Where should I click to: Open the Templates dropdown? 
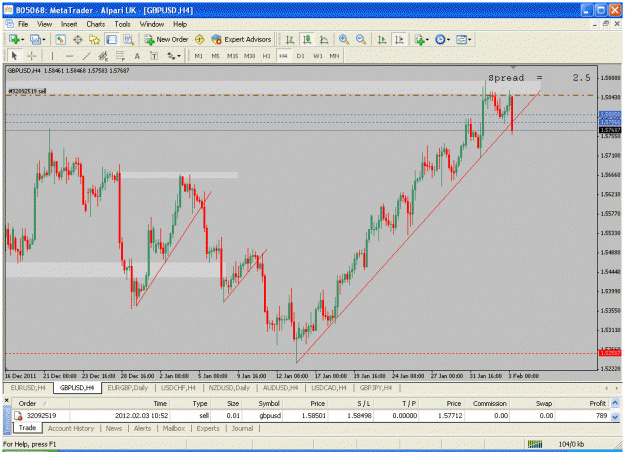coord(463,39)
